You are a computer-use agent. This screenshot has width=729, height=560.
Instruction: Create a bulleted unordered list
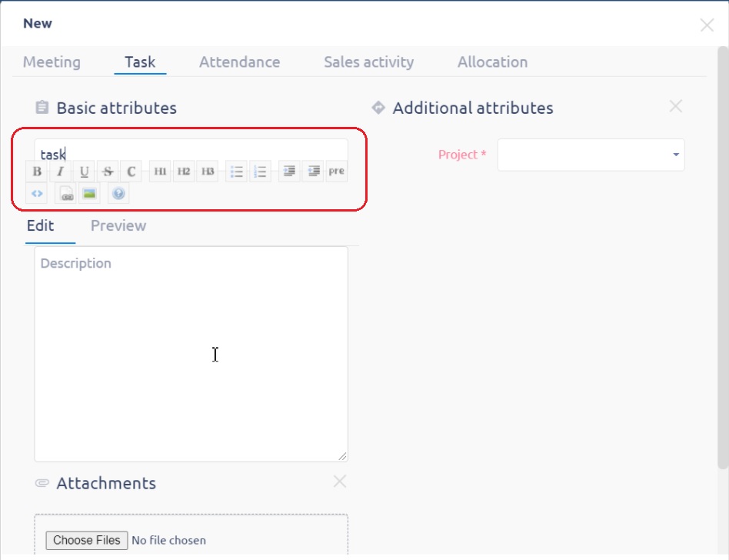point(237,172)
